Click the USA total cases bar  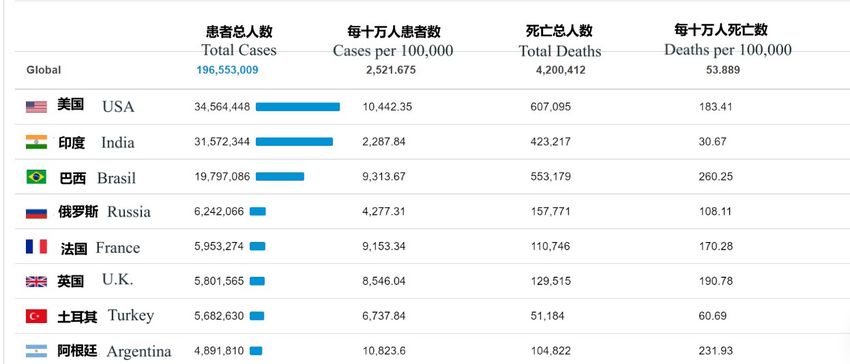pyautogui.click(x=298, y=107)
